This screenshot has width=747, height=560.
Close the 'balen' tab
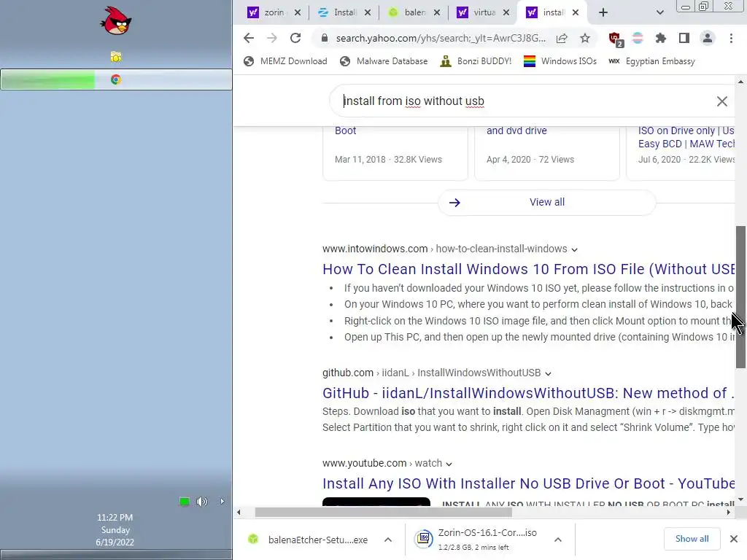coord(437,12)
